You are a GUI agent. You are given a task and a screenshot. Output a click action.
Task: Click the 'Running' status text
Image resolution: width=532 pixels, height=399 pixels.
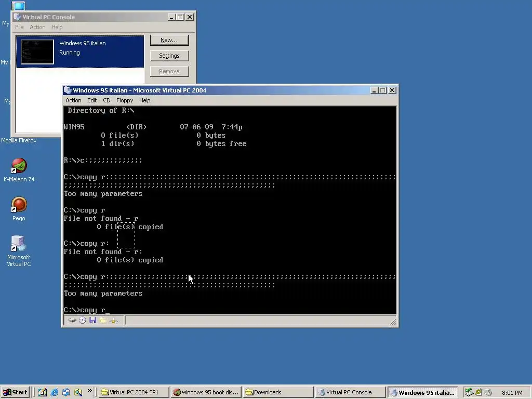pos(70,52)
